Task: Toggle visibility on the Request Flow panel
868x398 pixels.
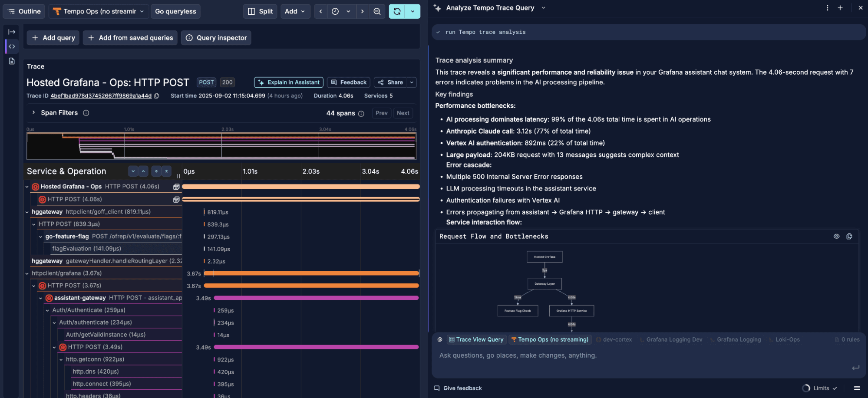Action: pyautogui.click(x=837, y=236)
